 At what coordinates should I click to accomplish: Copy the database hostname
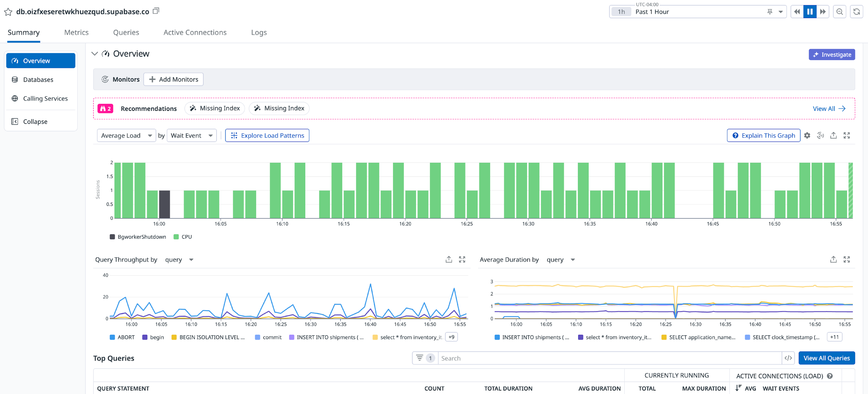tap(156, 11)
